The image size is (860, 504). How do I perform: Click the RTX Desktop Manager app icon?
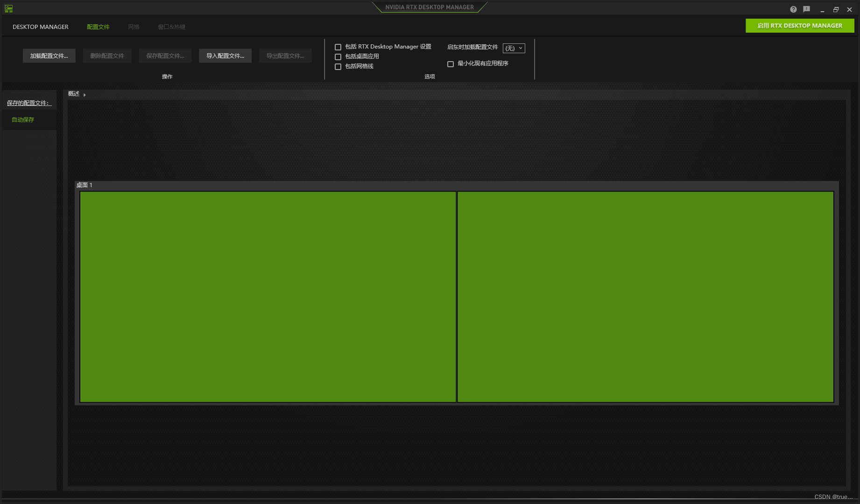(9, 9)
